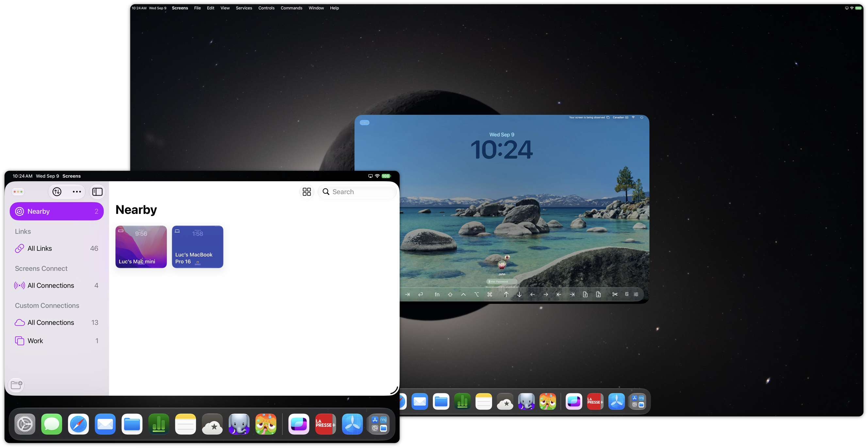Click the left arrow key in session toolbar
Image resolution: width=868 pixels, height=448 pixels.
click(532, 295)
